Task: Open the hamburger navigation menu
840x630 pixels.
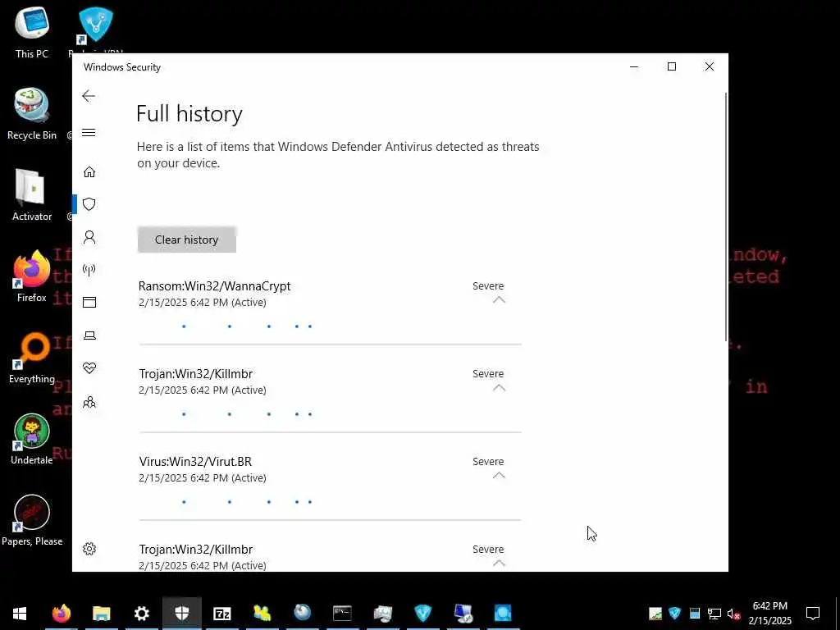Action: coord(89,132)
